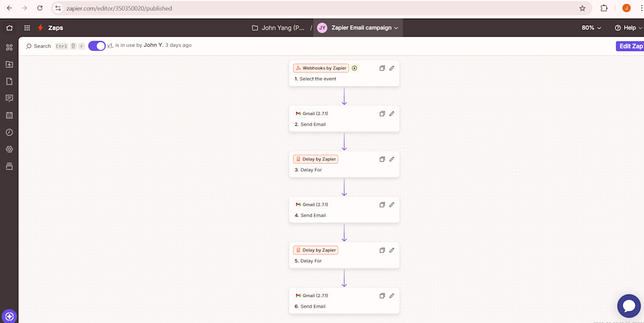Open the sidebar components grid icon

click(x=9, y=47)
